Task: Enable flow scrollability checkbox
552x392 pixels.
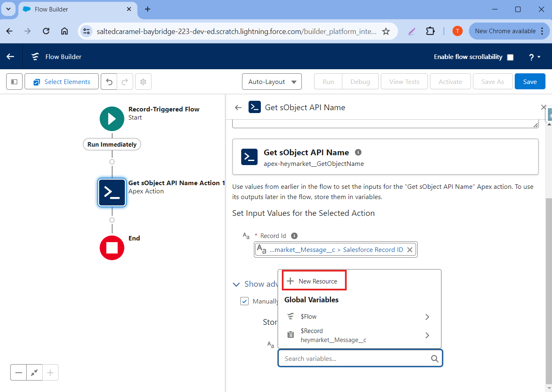Action: click(x=510, y=57)
